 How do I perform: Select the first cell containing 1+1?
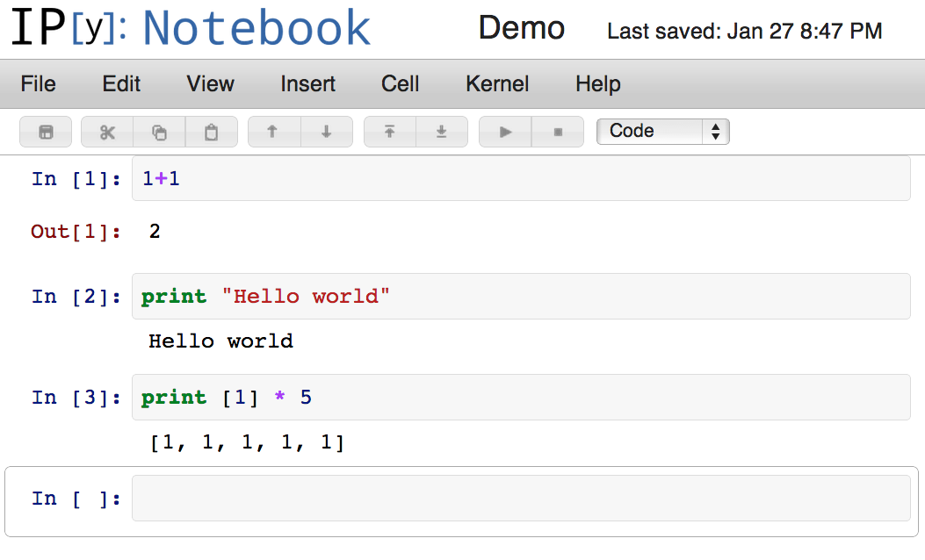coord(520,179)
